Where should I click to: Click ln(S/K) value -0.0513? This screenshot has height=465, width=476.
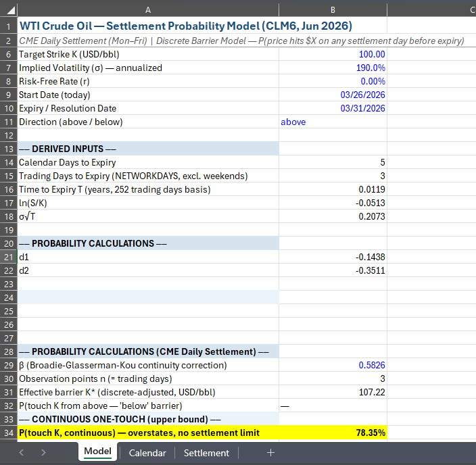click(x=333, y=203)
